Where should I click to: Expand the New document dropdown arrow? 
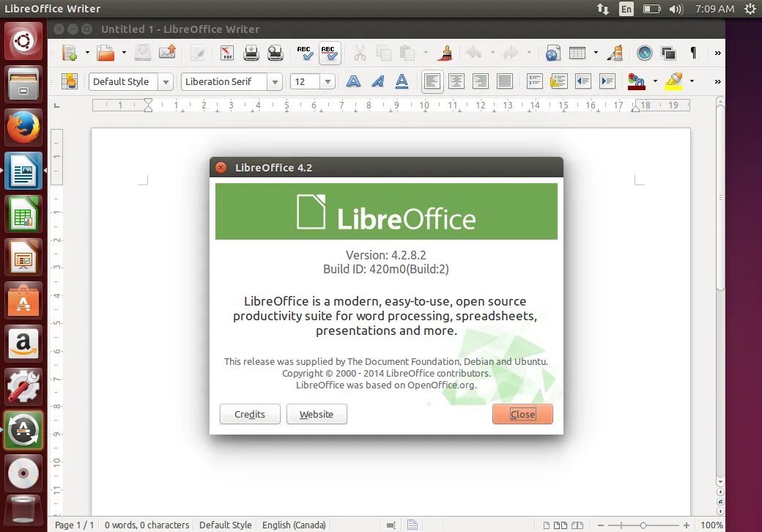[x=87, y=53]
